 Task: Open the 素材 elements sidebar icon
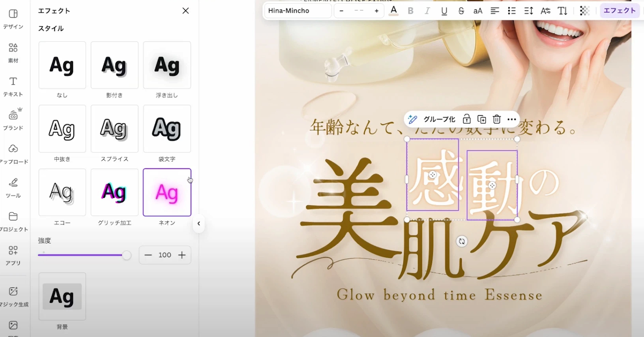13,53
